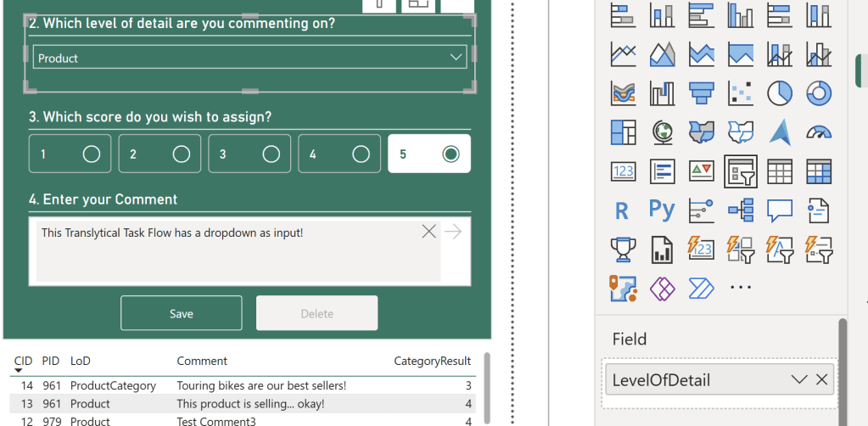Select the Python visual icon
Image resolution: width=868 pixels, height=426 pixels.
pos(662,210)
